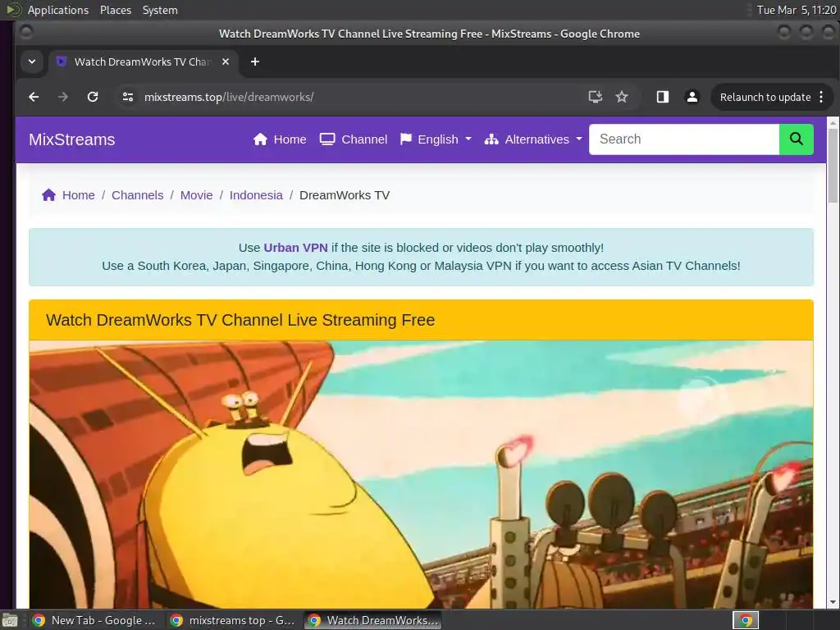Open the Channel nav link
Image resolution: width=840 pixels, height=630 pixels.
pyautogui.click(x=354, y=139)
